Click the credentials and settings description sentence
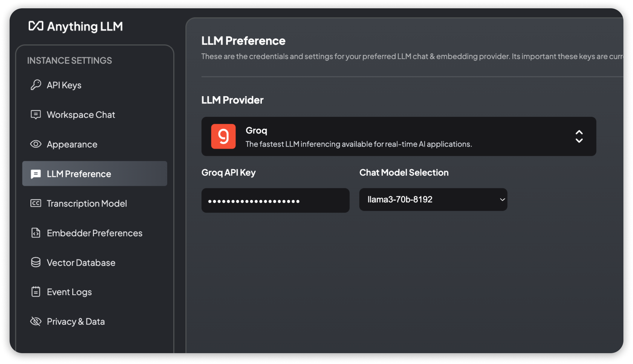 412,57
